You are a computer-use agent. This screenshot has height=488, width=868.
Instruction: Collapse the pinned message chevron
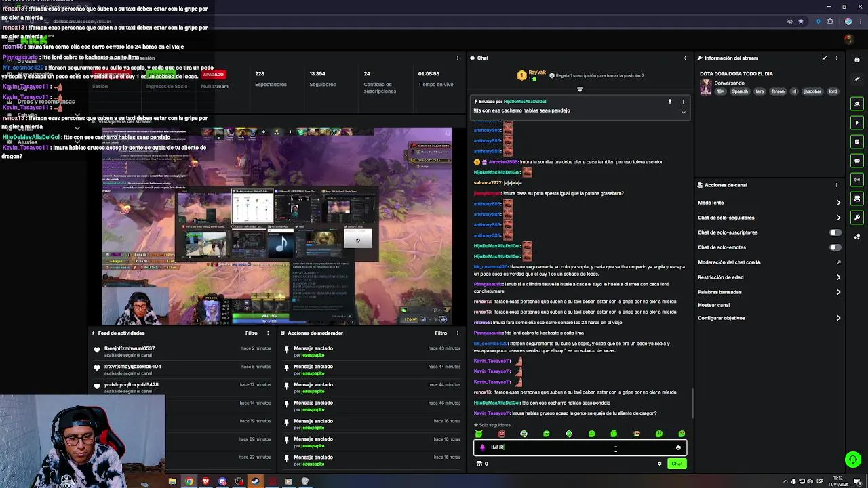click(683, 113)
